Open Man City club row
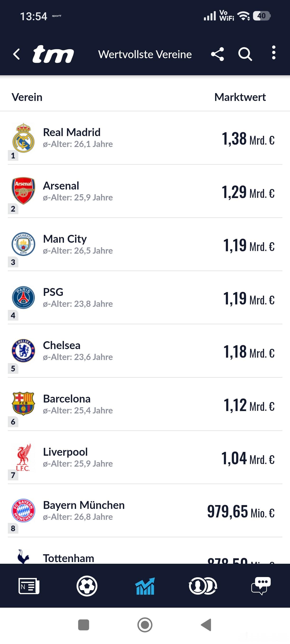This screenshot has height=644, width=290. click(x=145, y=245)
